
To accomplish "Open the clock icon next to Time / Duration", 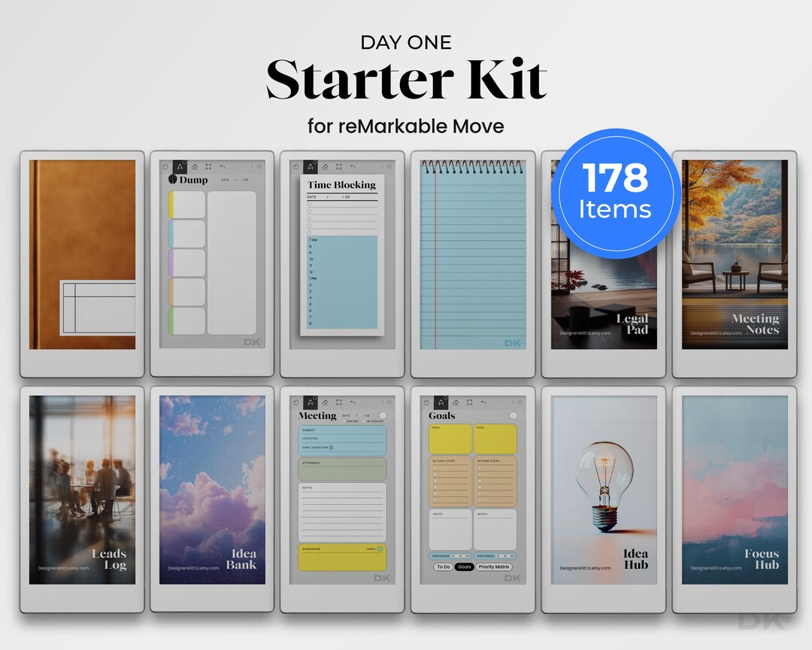I will [x=332, y=448].
